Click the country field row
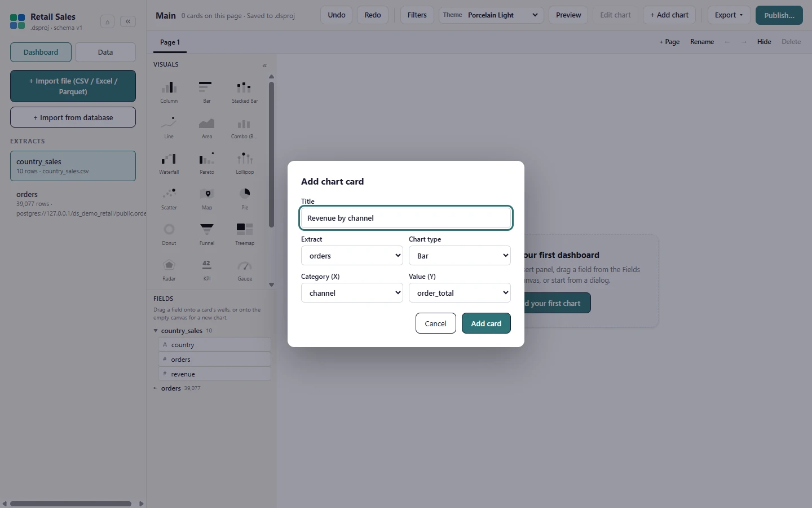 click(x=214, y=345)
